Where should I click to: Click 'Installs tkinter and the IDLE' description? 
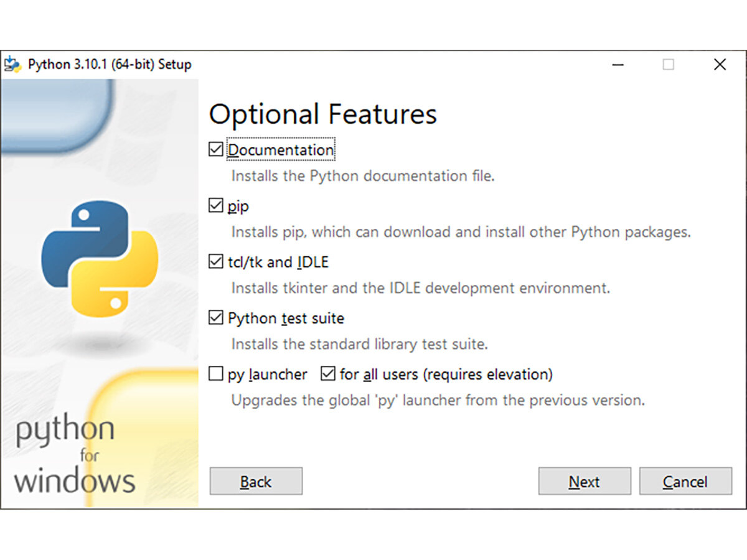pos(421,288)
